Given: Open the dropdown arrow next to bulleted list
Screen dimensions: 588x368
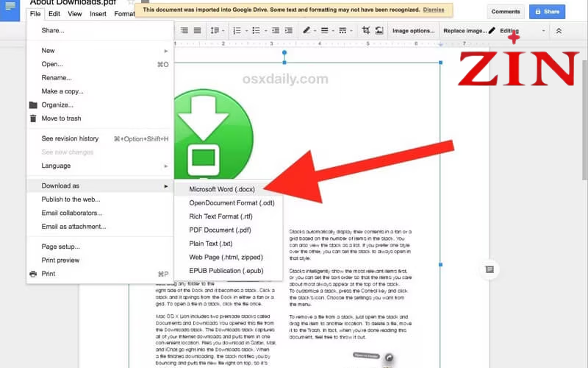Looking at the screenshot, I should (265, 31).
